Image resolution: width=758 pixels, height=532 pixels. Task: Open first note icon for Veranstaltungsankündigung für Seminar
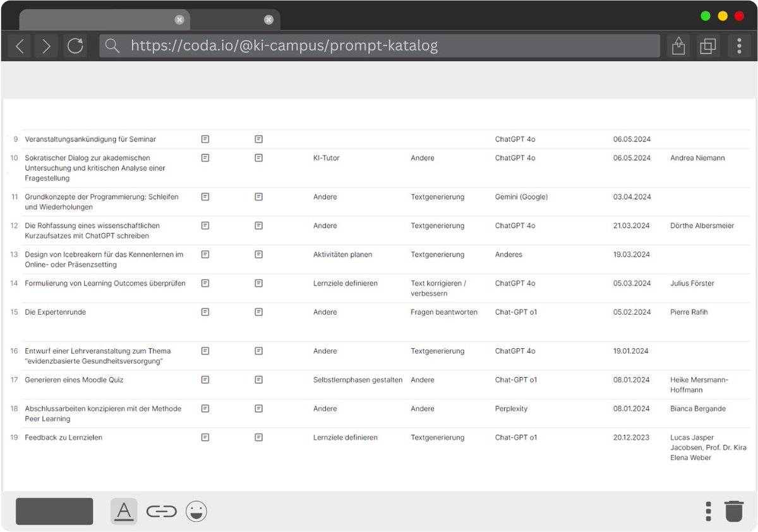pos(205,138)
